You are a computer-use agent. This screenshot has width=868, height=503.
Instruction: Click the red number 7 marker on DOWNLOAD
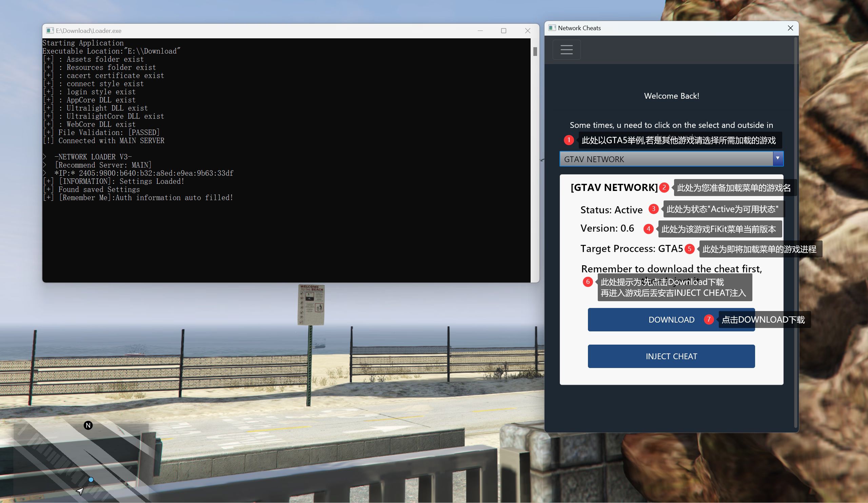click(x=709, y=320)
